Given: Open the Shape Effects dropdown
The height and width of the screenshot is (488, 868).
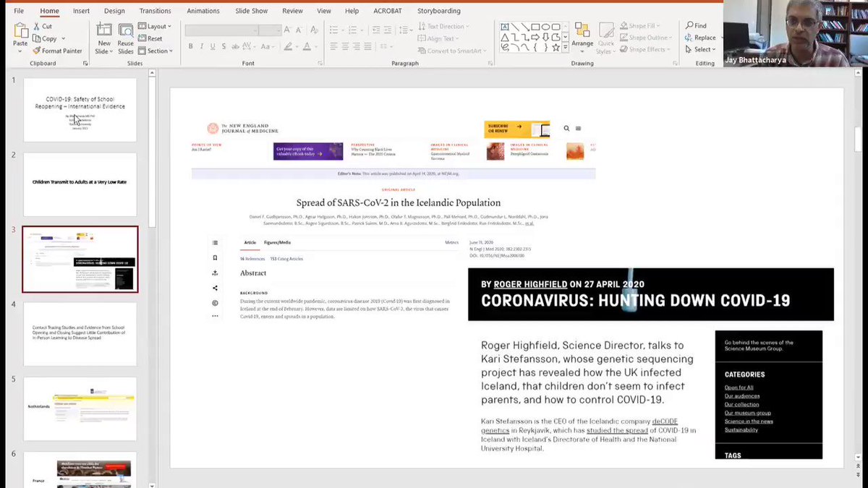Looking at the screenshot, I should click(x=644, y=49).
